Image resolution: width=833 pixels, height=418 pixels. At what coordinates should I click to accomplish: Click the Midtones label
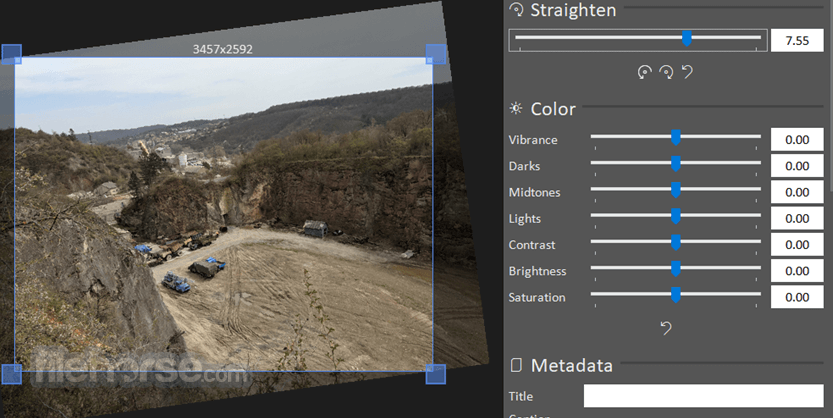(534, 192)
